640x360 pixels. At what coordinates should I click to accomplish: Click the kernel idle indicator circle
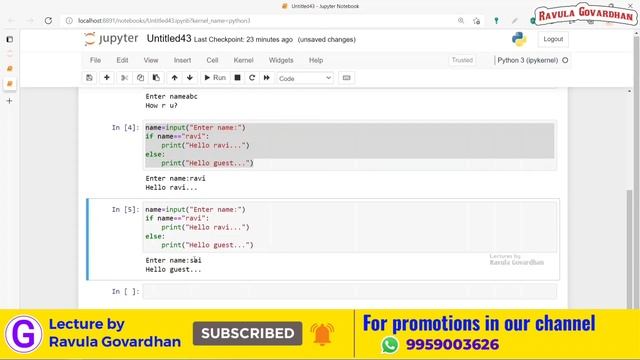pyautogui.click(x=565, y=60)
